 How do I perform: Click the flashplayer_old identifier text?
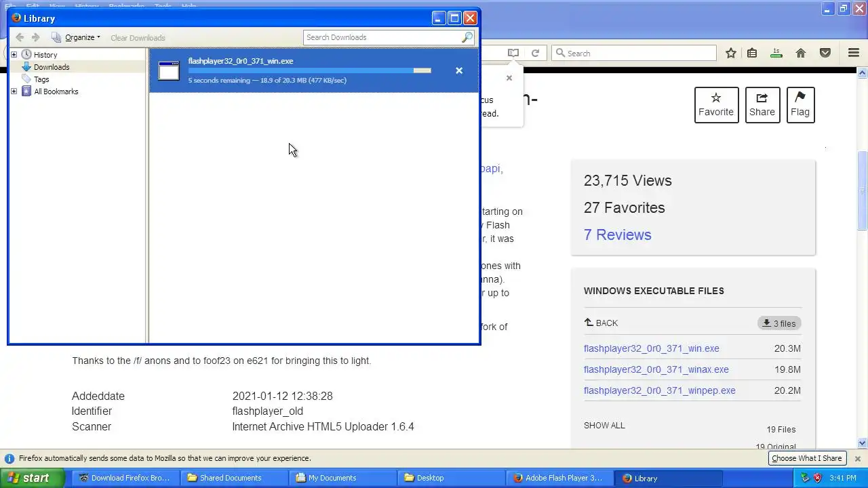point(268,411)
